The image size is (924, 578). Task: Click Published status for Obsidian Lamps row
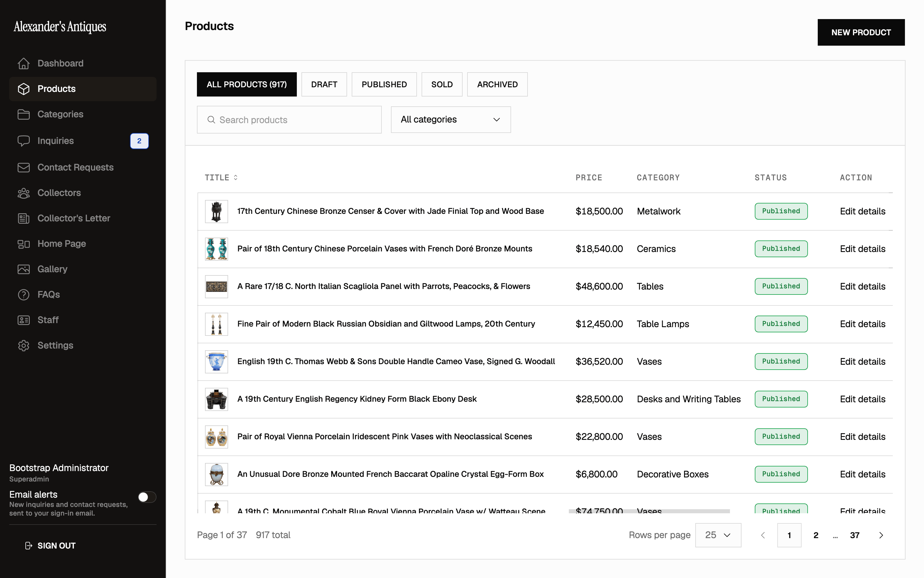click(781, 324)
